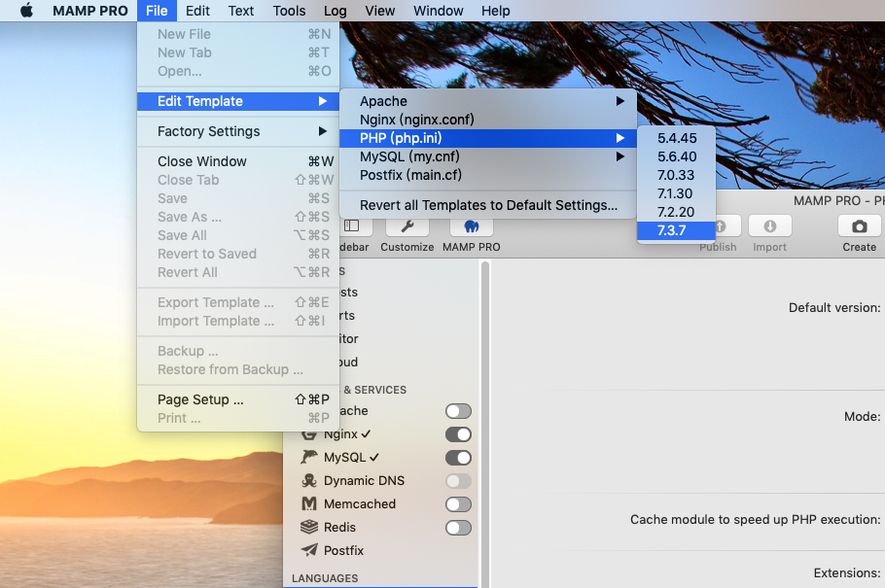Select PHP version 5.6.40 template
Viewport: 885px width, 588px height.
click(x=677, y=156)
